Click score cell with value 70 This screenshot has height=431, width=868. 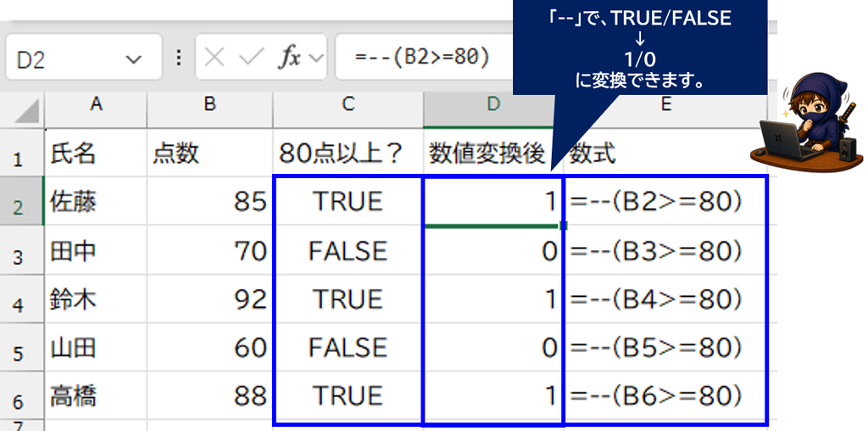pyautogui.click(x=210, y=250)
